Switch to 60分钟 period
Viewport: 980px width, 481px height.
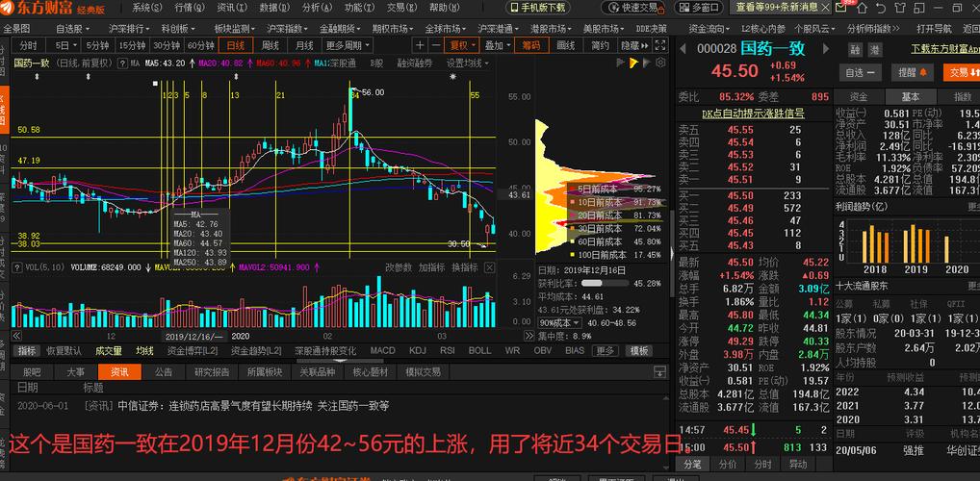tap(200, 45)
